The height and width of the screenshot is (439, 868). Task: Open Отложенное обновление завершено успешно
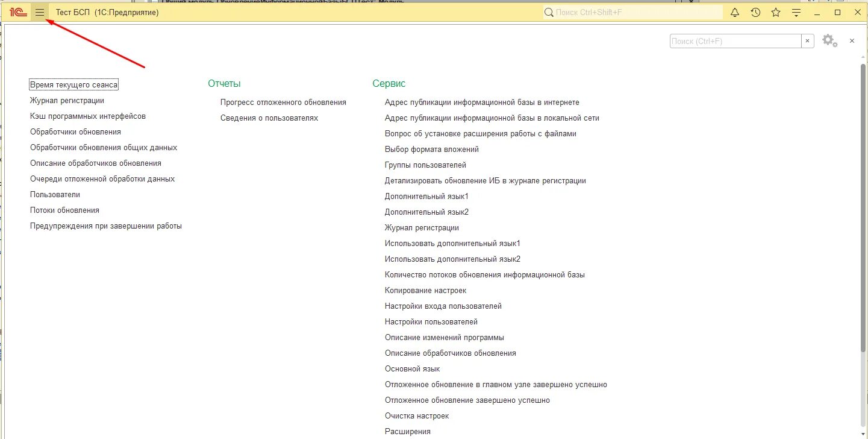[x=467, y=400]
